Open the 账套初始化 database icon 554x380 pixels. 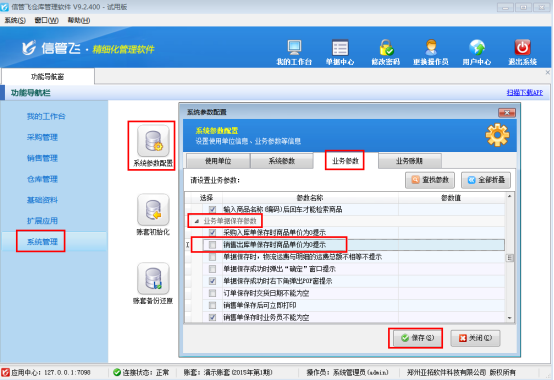point(153,210)
